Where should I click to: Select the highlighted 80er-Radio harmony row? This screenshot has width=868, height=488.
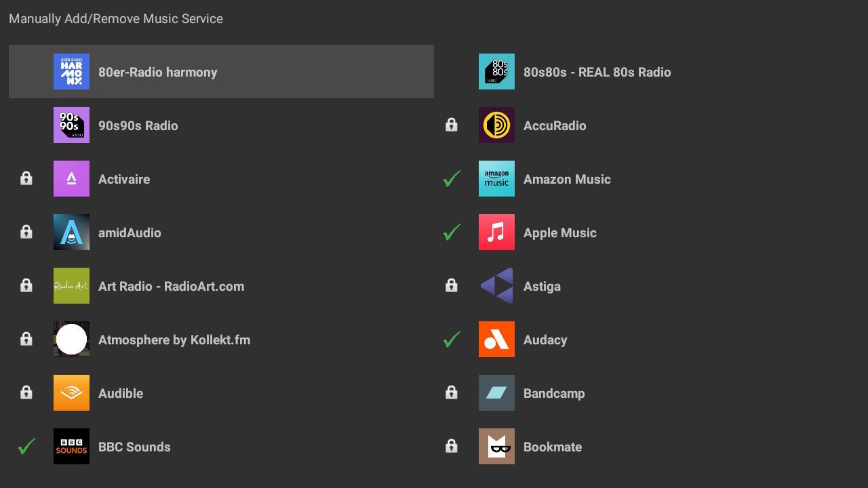click(x=221, y=71)
